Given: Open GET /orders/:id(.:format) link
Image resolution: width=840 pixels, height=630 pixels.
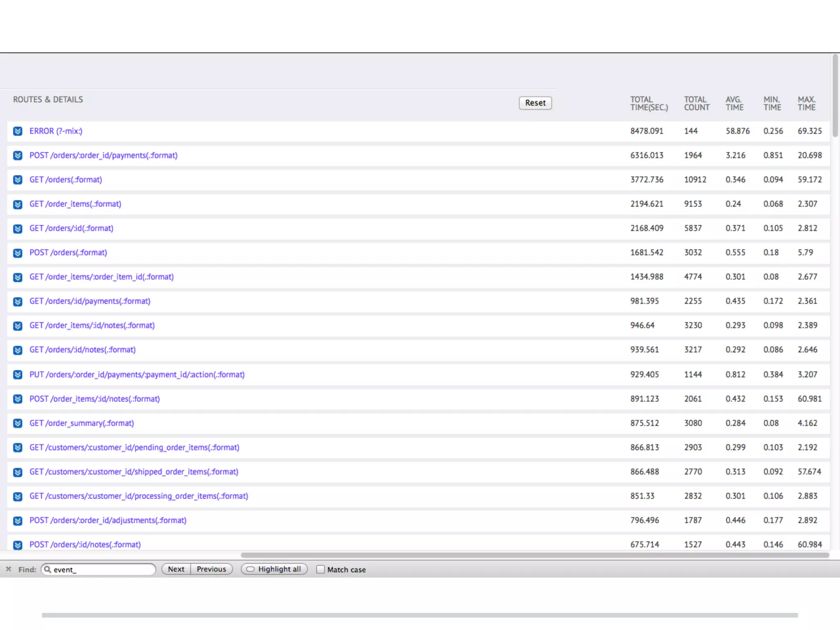Looking at the screenshot, I should [x=71, y=228].
